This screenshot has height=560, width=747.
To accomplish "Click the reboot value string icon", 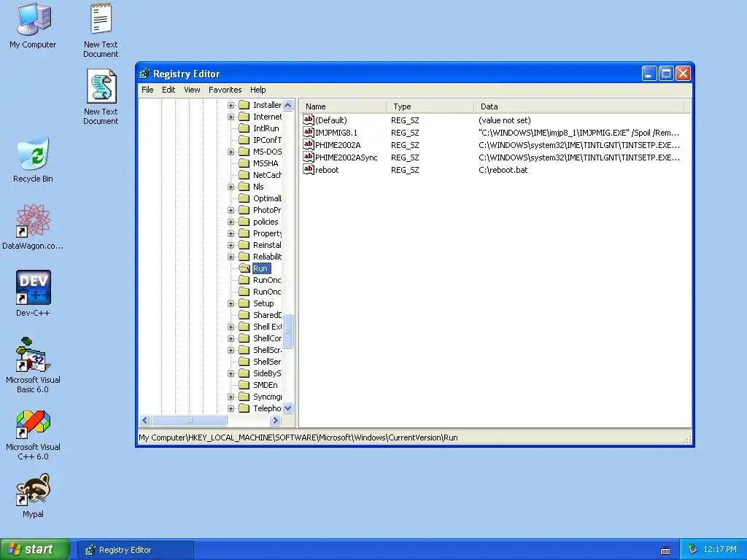I will click(x=309, y=169).
